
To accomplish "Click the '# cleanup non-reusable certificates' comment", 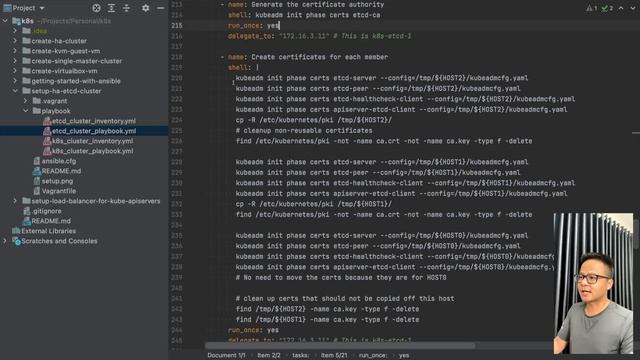I will pyautogui.click(x=304, y=131).
